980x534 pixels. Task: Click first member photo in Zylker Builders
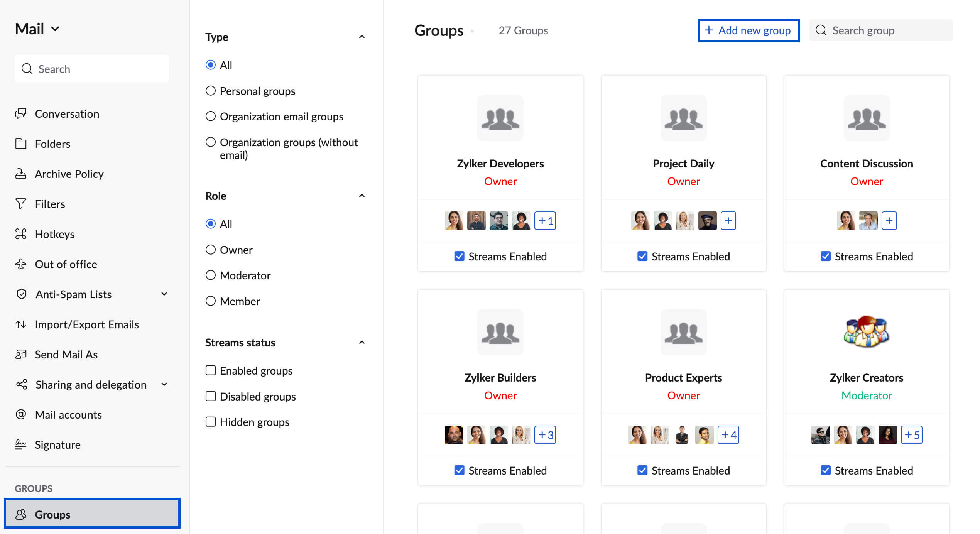tap(454, 435)
